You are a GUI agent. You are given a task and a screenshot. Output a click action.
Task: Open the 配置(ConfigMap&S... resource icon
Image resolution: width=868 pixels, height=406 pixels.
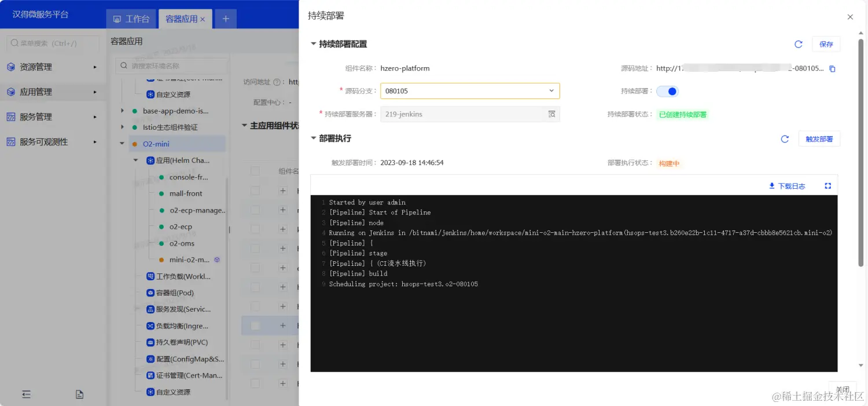[150, 359]
